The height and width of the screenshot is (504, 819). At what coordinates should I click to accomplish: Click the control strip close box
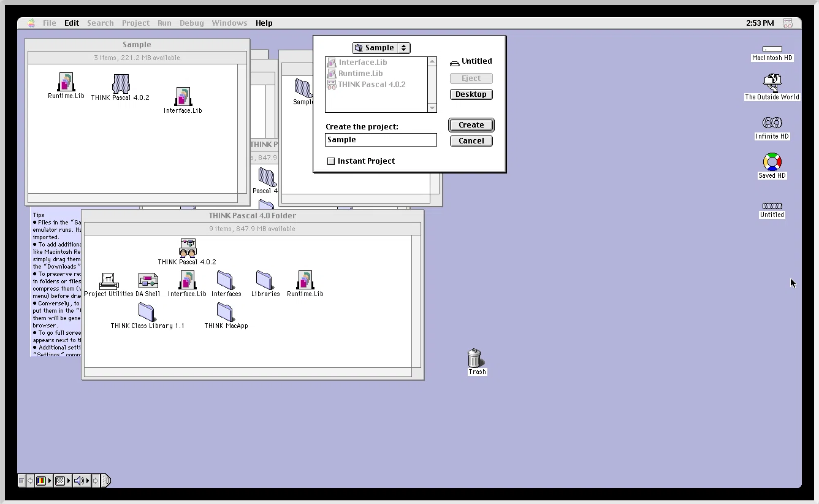[21, 481]
